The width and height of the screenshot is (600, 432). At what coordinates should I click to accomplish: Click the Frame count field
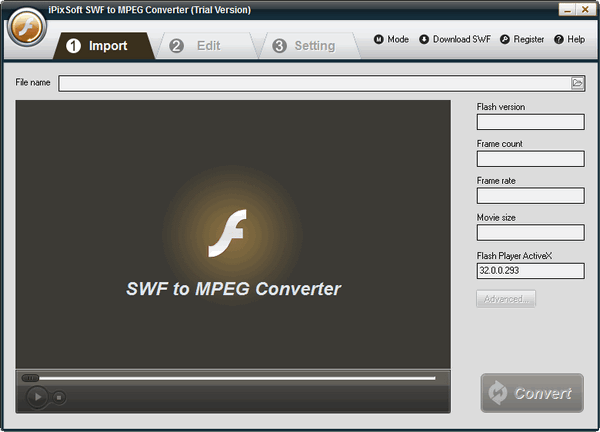pyautogui.click(x=530, y=159)
